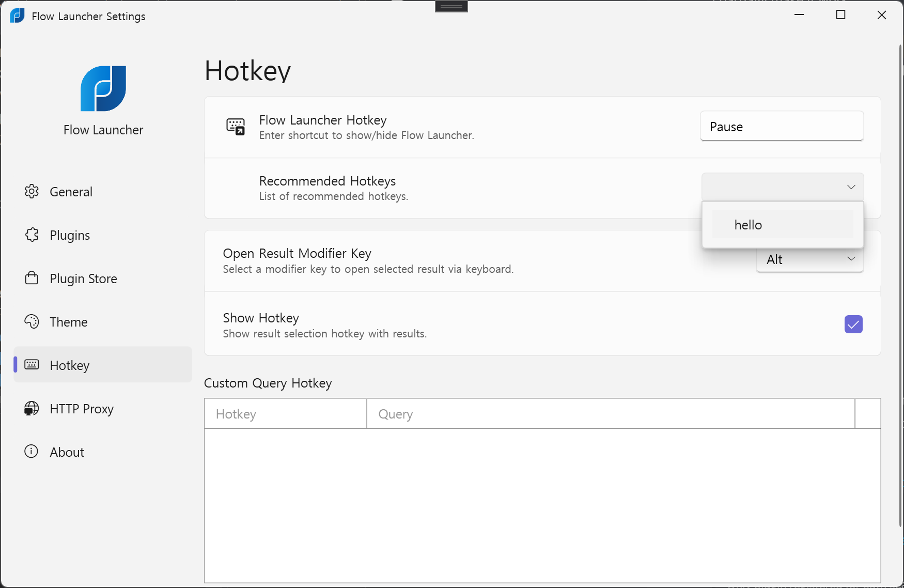The image size is (904, 588).
Task: Click the Hotkey column header
Action: click(286, 414)
